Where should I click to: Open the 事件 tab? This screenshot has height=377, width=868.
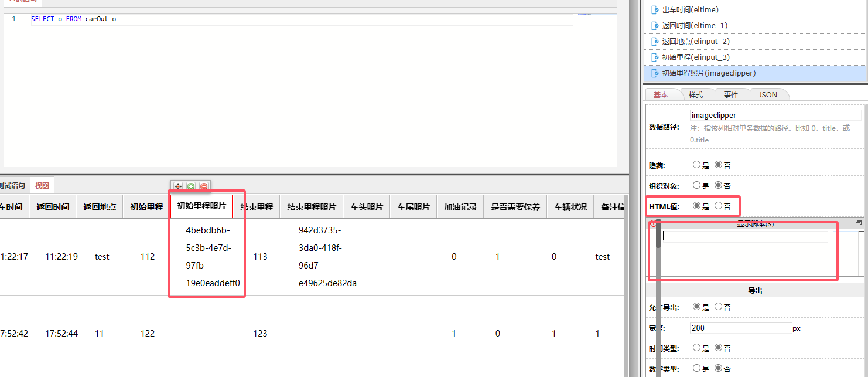pyautogui.click(x=731, y=94)
